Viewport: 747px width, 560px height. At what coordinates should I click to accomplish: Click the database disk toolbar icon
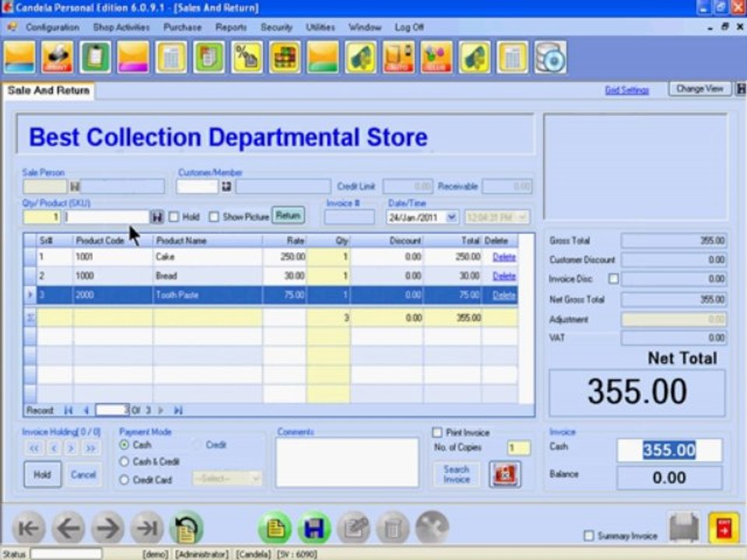tap(550, 57)
